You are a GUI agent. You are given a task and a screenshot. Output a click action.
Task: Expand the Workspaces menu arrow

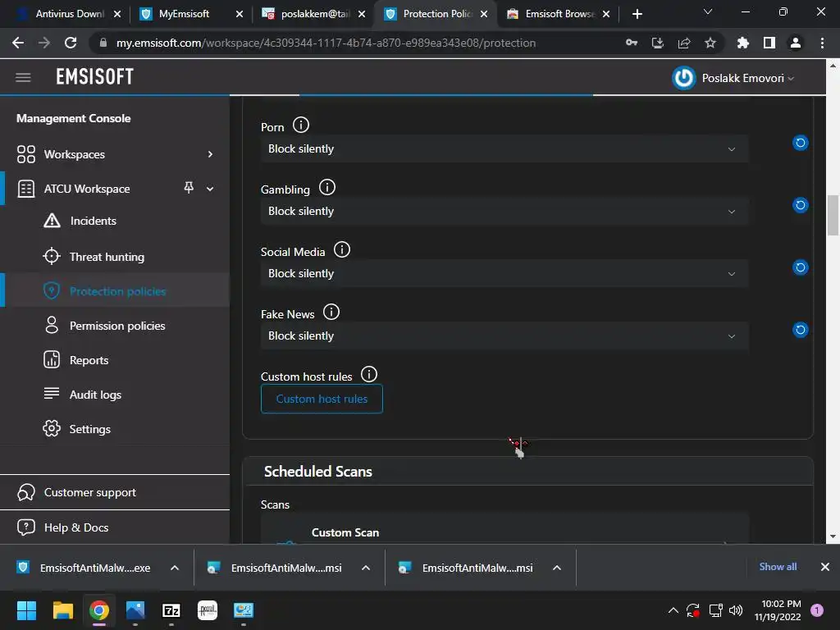pyautogui.click(x=210, y=154)
